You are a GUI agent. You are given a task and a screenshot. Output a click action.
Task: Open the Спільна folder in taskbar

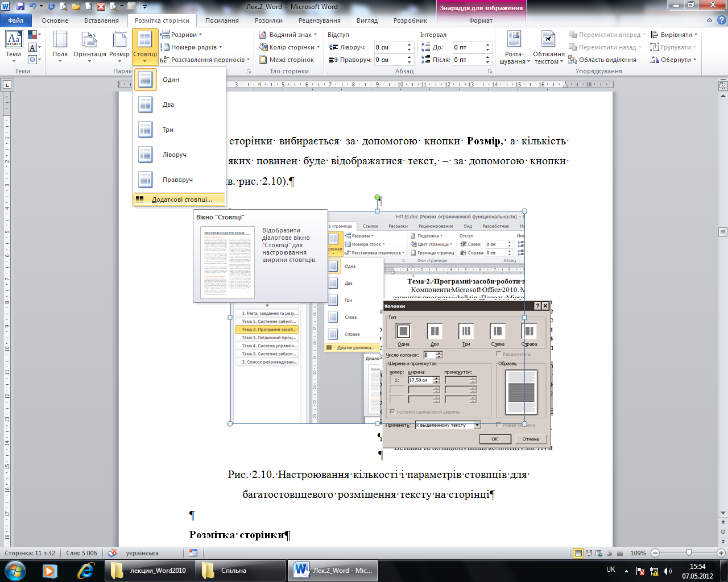click(x=241, y=571)
